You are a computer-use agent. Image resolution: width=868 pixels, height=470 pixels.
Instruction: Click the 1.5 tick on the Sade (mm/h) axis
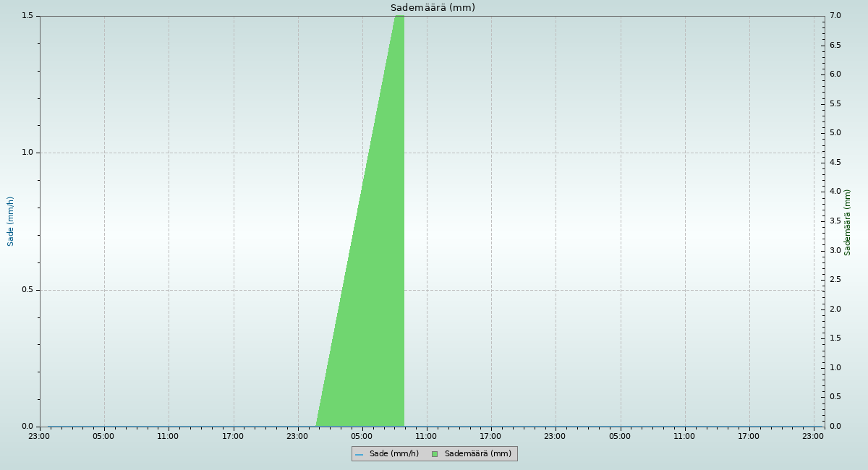[x=27, y=16]
